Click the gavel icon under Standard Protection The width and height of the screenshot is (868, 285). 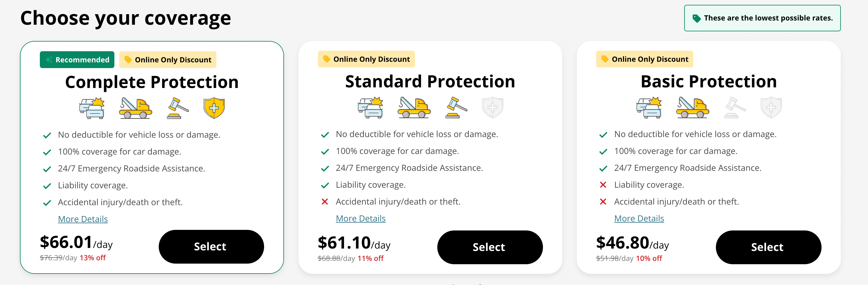(457, 108)
